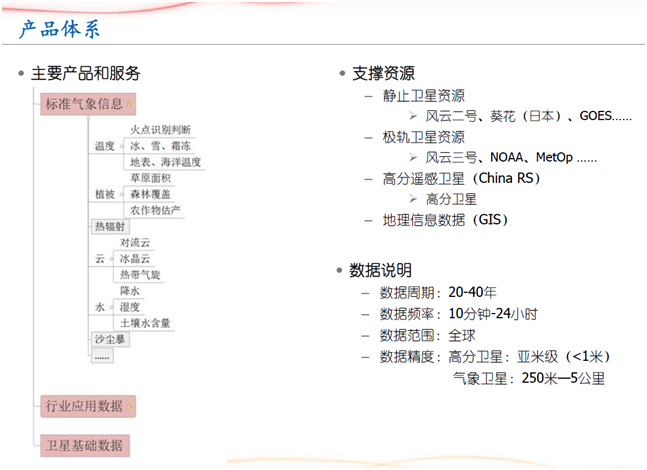Click the 沙尘暴 node box

[x=110, y=340]
